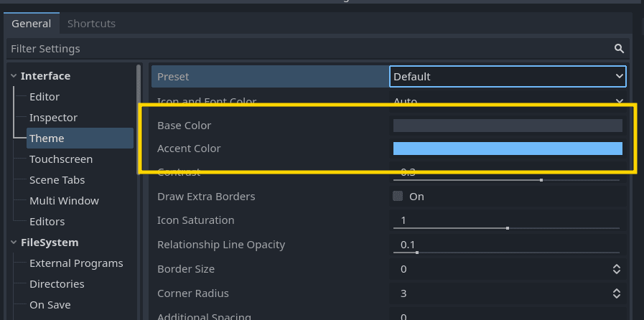Click the Icon Saturation slider handle

pos(508,228)
